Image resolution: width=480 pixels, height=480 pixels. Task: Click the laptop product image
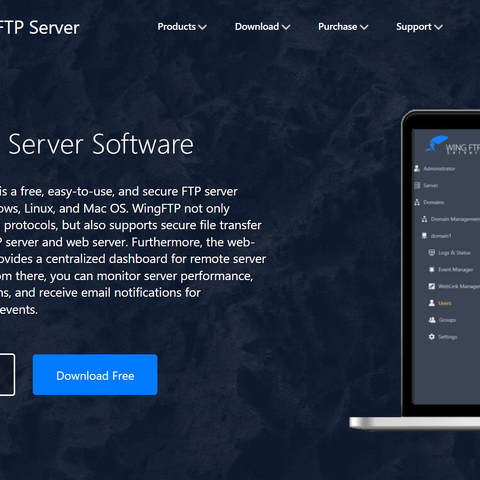coord(415,270)
